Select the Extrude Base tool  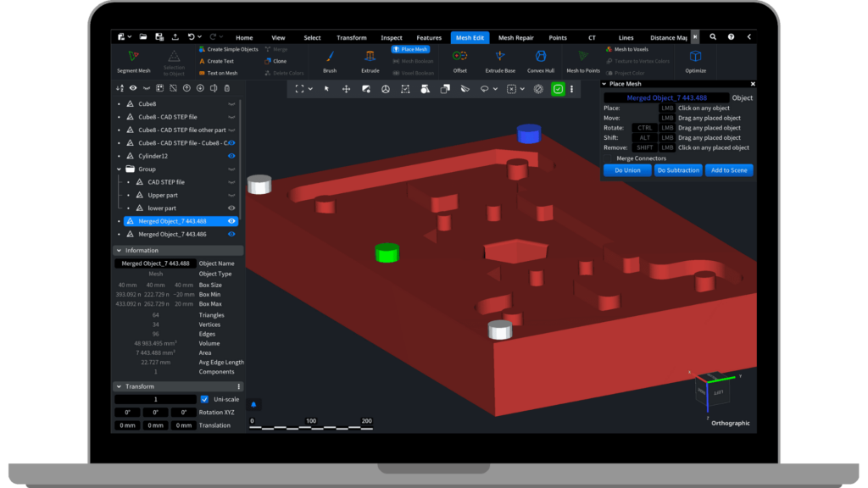pyautogui.click(x=499, y=60)
